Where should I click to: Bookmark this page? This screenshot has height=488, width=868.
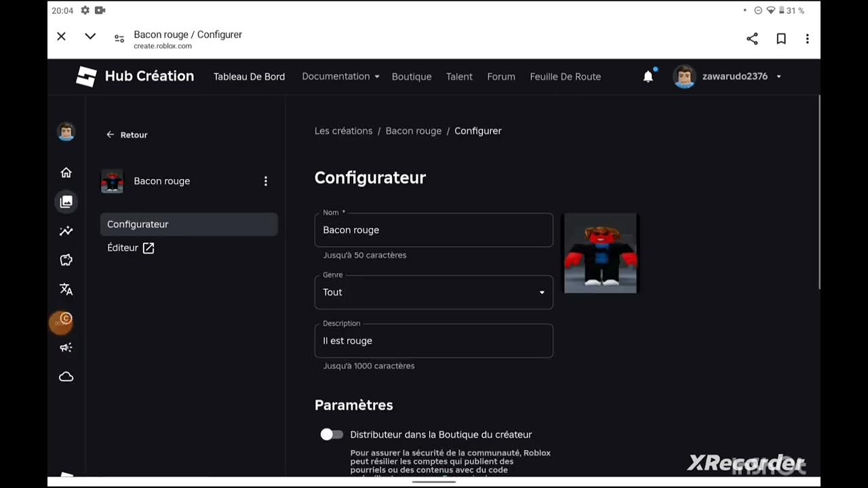781,39
